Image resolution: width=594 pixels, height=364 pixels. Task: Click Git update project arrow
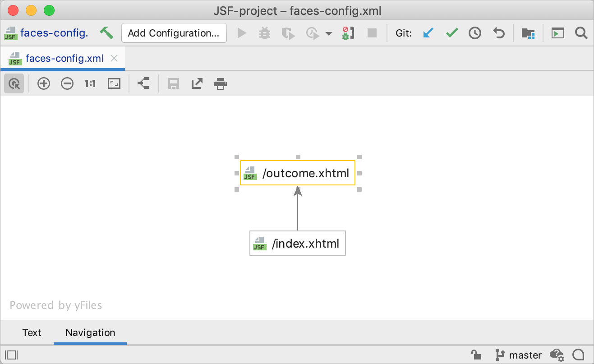click(x=428, y=33)
